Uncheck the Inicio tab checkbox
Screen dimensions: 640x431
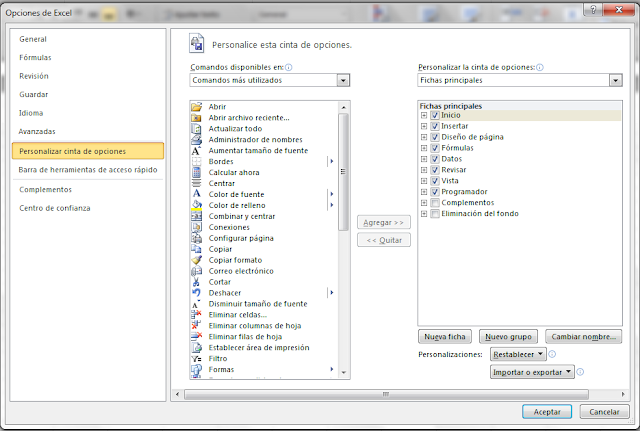click(435, 116)
